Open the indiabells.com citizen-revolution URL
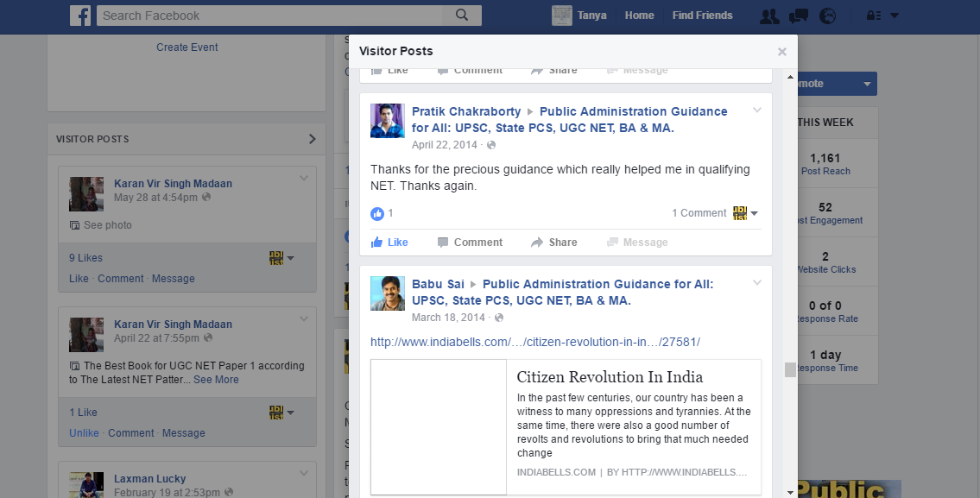 click(535, 342)
